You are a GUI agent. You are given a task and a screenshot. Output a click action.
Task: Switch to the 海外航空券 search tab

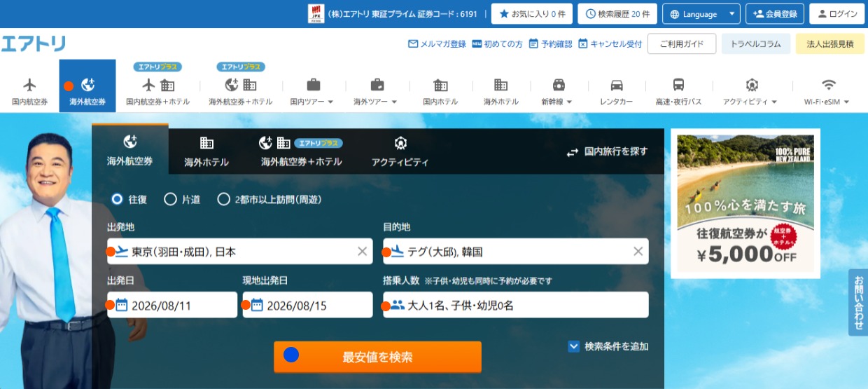click(x=129, y=150)
